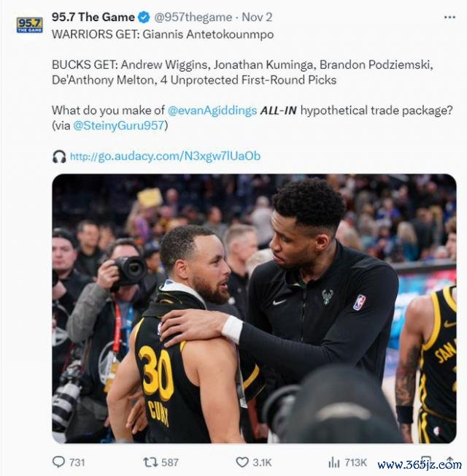This screenshot has height=476, width=467.
Task: Open the reply comment icon with 731
Action: (x=58, y=461)
